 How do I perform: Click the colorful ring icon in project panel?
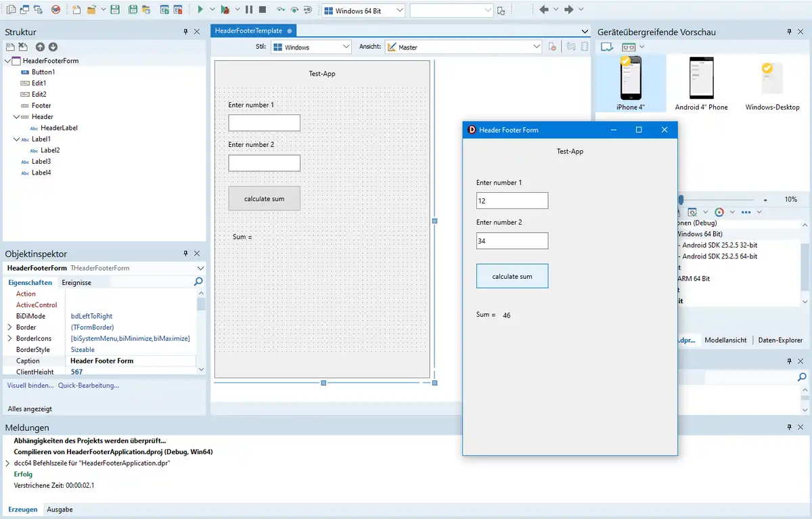719,212
